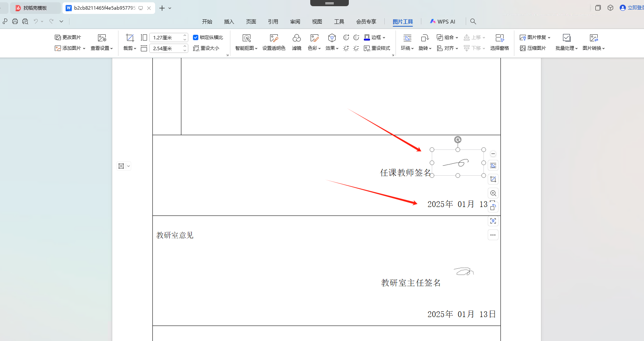Click the 批量处理 batch process icon

(x=566, y=38)
